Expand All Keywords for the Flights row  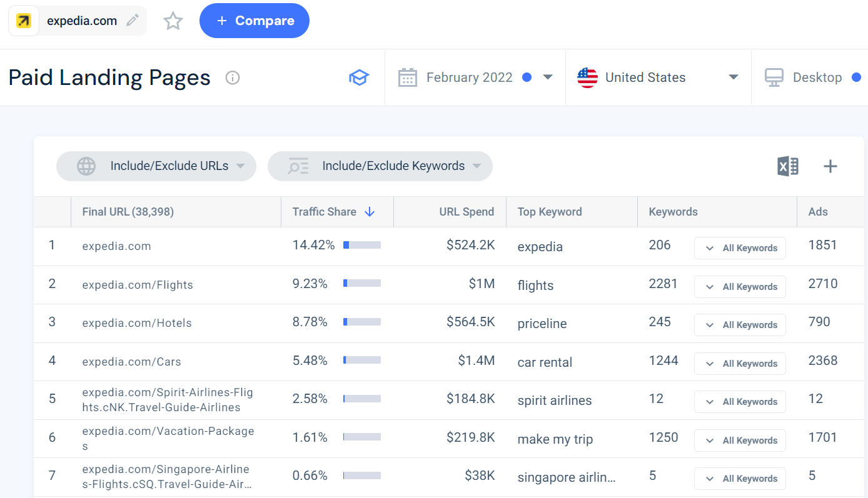pyautogui.click(x=740, y=286)
